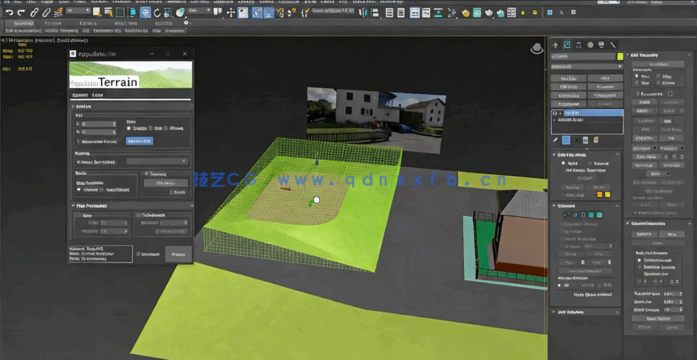Toggle the Ribbon display icon

click(x=415, y=12)
